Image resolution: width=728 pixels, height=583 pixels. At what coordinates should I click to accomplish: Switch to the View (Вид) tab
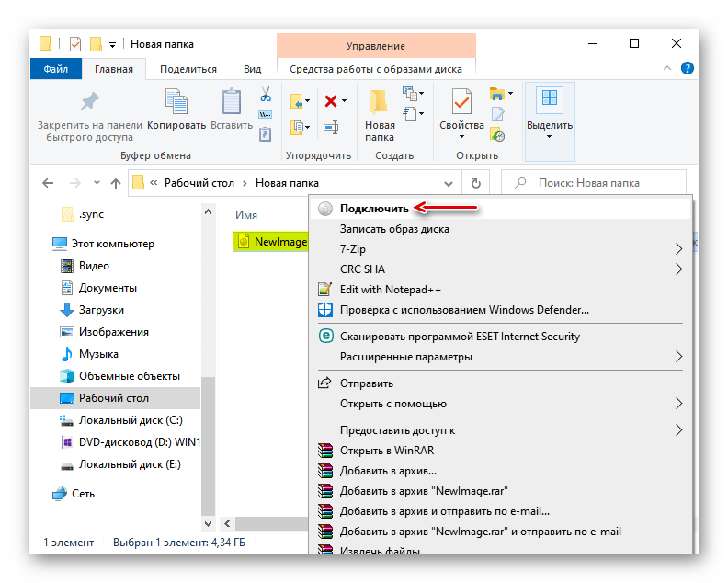[252, 69]
